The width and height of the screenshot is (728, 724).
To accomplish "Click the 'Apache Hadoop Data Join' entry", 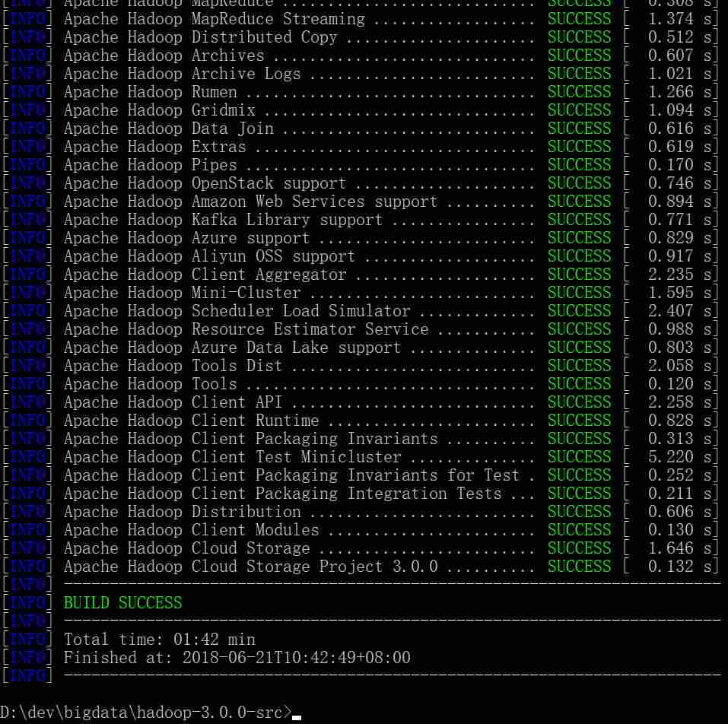I will click(x=169, y=129).
